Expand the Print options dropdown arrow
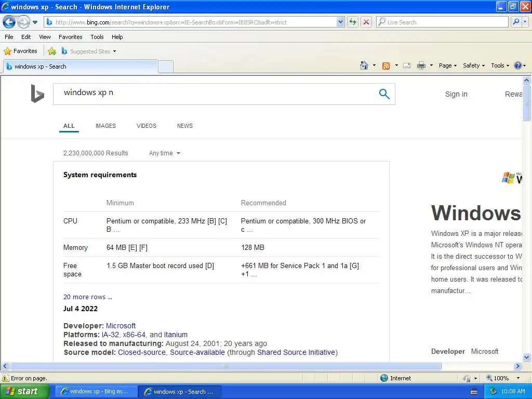532x399 pixels. pyautogui.click(x=431, y=65)
